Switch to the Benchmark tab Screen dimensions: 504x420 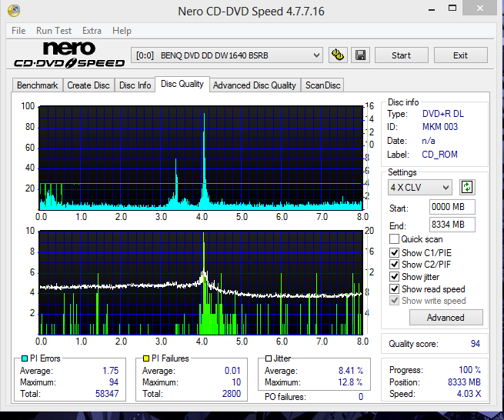coord(38,85)
